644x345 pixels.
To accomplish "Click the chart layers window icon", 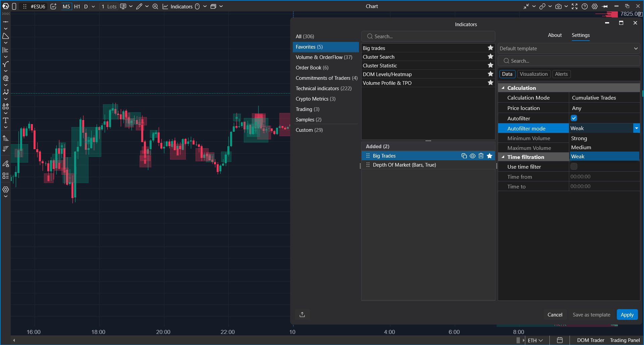I will pos(213,6).
